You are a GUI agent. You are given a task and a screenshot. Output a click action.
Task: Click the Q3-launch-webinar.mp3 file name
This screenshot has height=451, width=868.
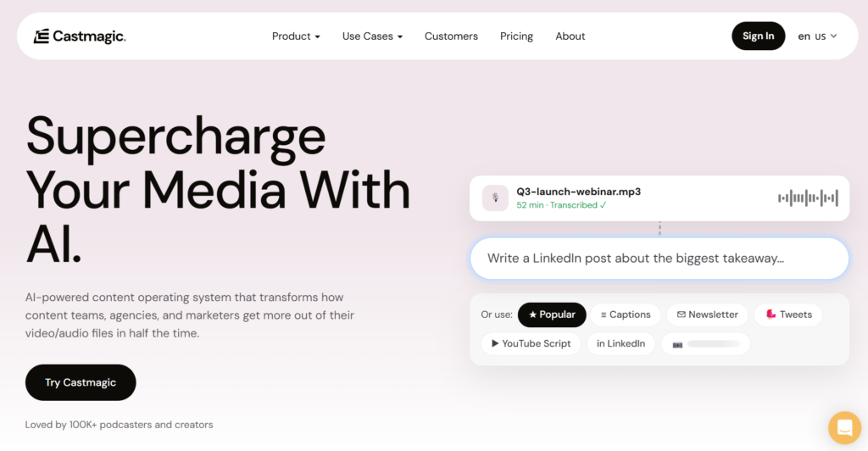click(x=578, y=192)
